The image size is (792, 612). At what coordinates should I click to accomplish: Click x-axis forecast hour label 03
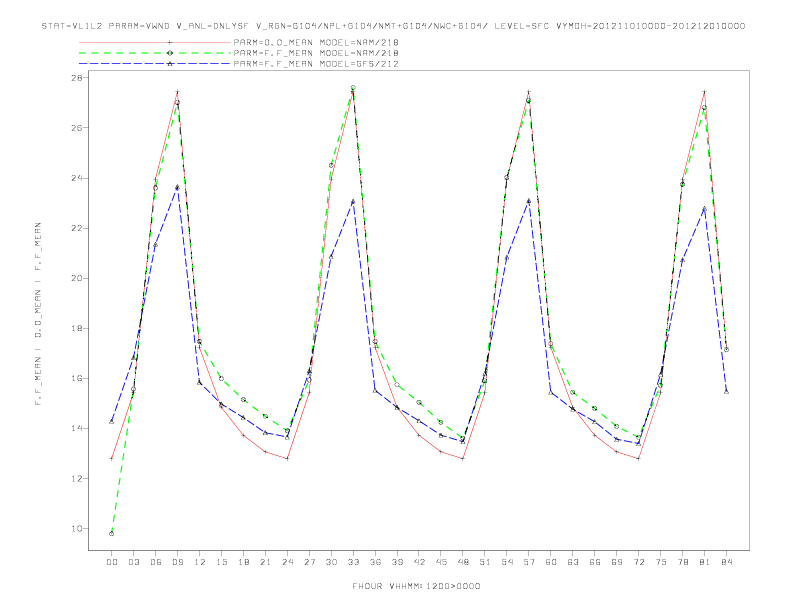click(133, 562)
